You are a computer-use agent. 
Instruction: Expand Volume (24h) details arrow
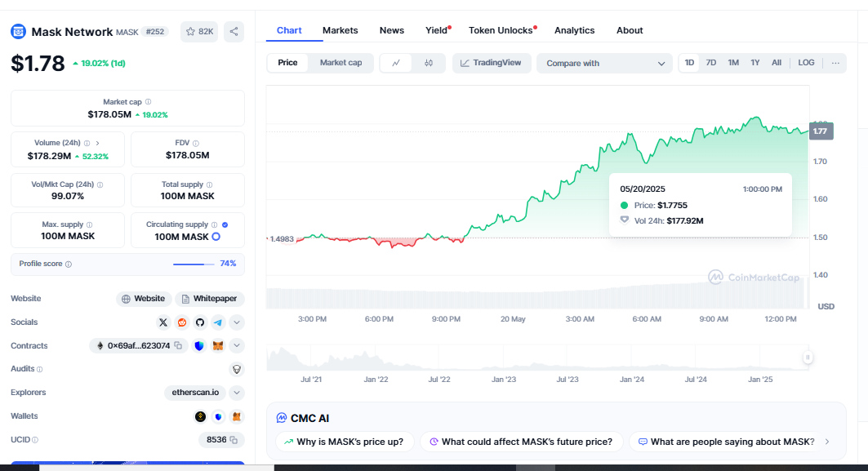pos(97,143)
